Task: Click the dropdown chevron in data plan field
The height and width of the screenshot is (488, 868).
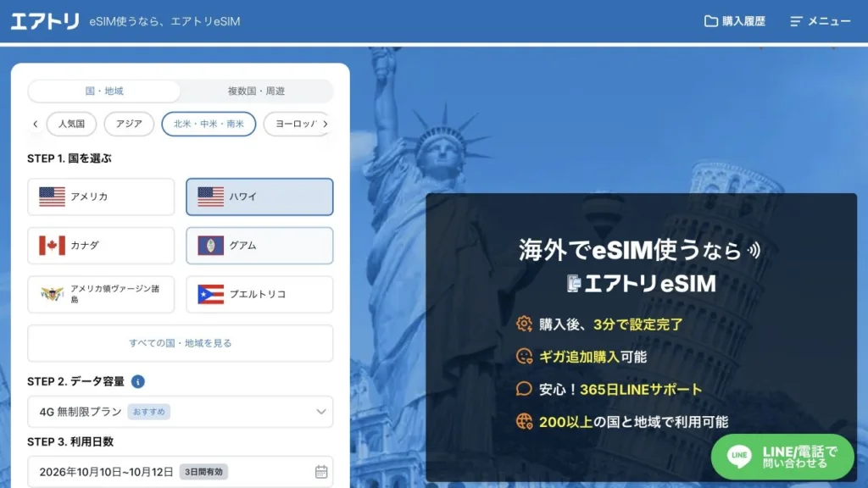Action: pos(321,412)
